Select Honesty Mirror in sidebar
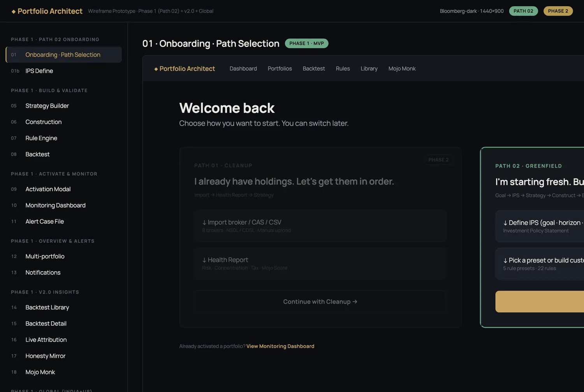The height and width of the screenshot is (392, 584). pos(64,356)
